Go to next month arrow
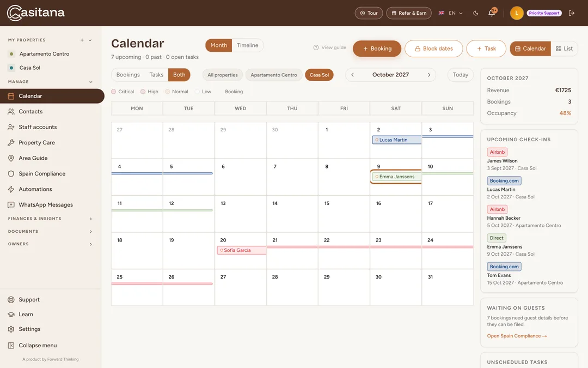The image size is (588, 368). 429,75
